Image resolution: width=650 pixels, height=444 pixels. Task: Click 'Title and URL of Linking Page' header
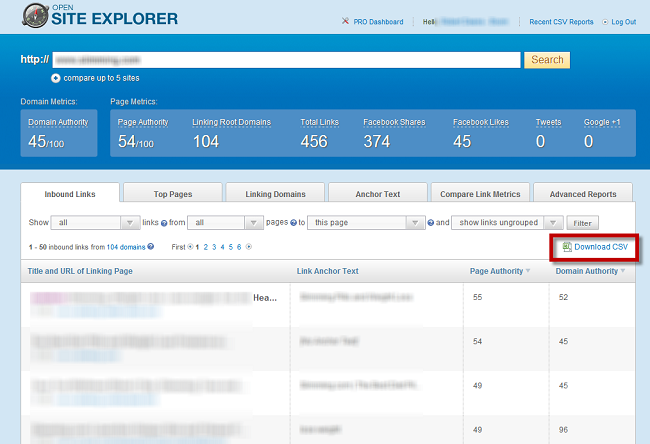[x=80, y=271]
